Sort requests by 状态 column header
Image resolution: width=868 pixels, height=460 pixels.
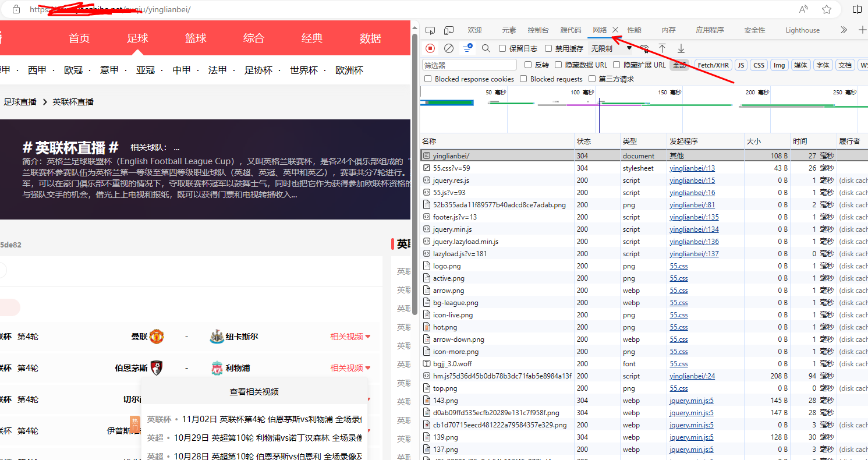pos(597,141)
